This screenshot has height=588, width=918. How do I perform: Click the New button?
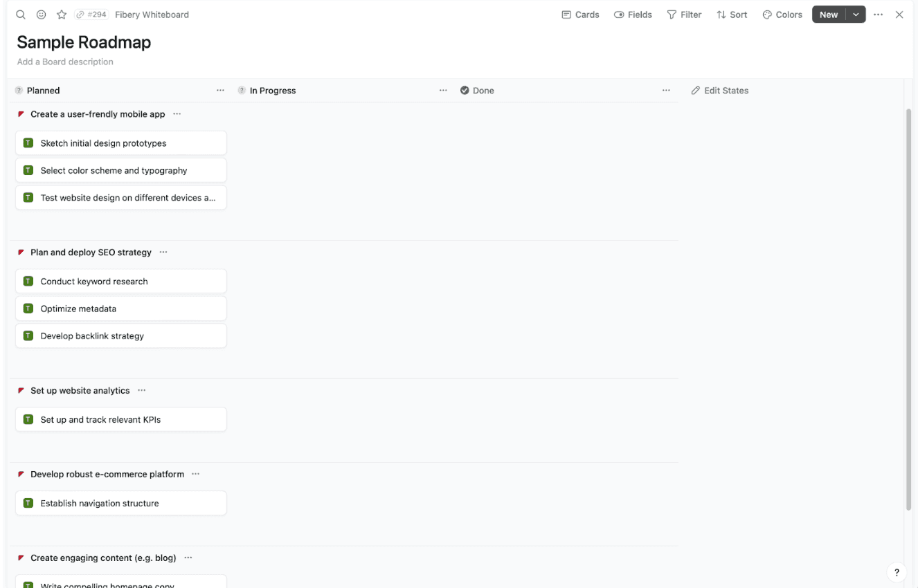point(829,14)
